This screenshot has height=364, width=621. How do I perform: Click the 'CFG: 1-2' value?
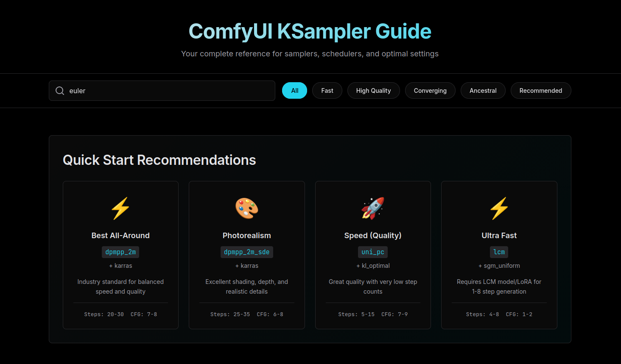point(519,314)
